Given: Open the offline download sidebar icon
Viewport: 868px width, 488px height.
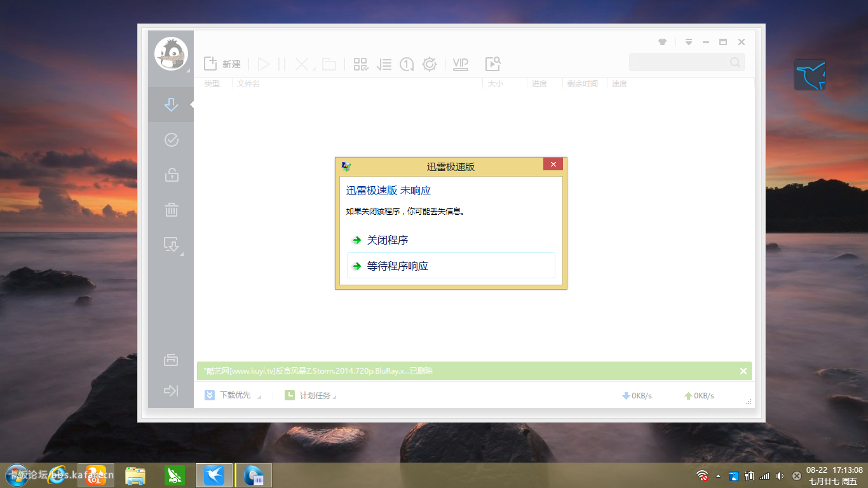Looking at the screenshot, I should (x=171, y=245).
